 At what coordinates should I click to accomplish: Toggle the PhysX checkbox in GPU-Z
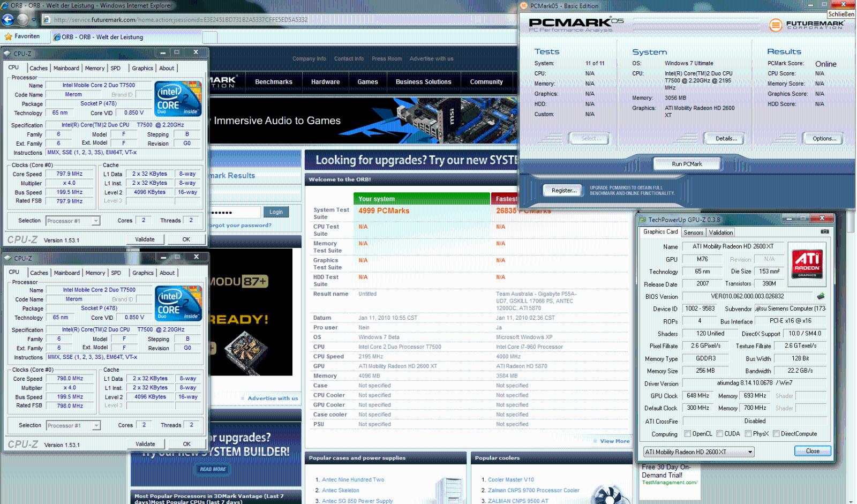[x=748, y=434]
